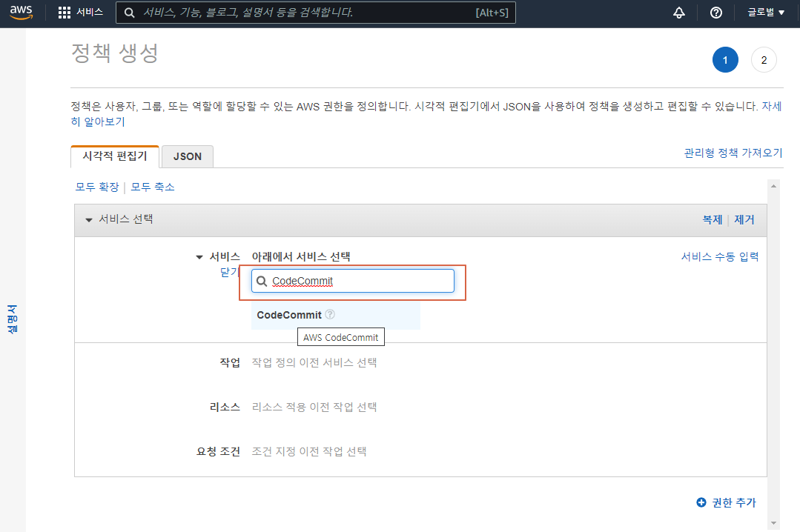
Task: Click the scrollbar down arrow
Action: click(773, 523)
